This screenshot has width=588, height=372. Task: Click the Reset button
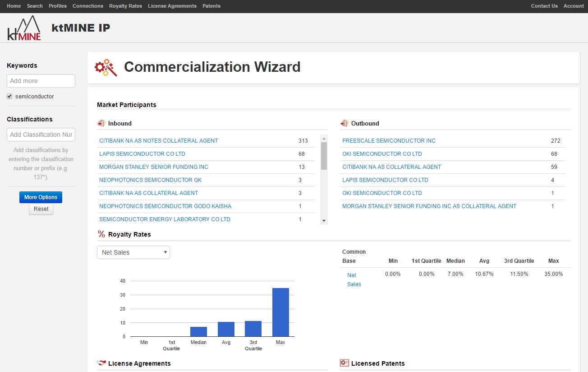(41, 209)
